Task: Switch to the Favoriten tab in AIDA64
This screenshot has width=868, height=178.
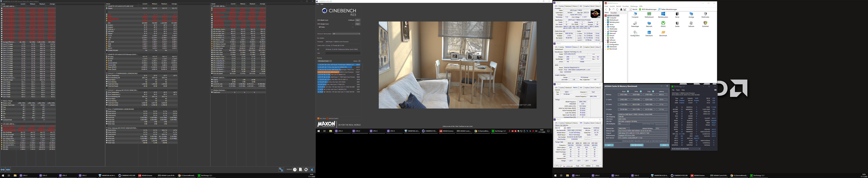Action: pyautogui.click(x=614, y=13)
